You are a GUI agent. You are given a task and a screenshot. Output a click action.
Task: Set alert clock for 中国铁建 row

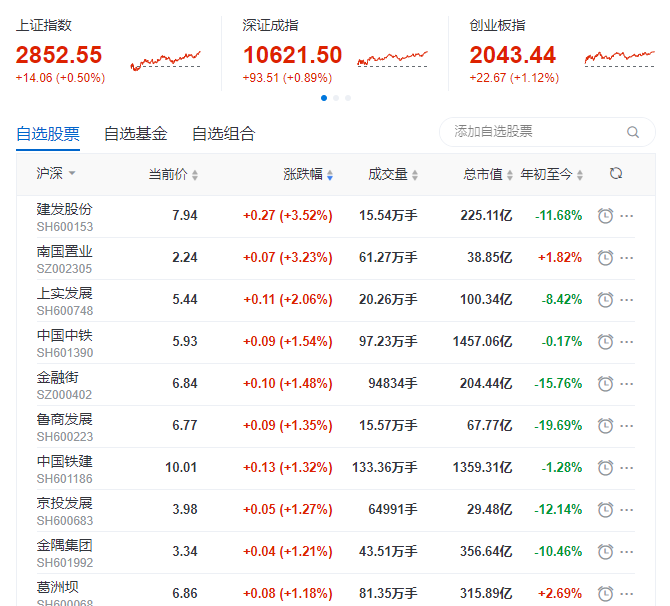[x=605, y=468]
